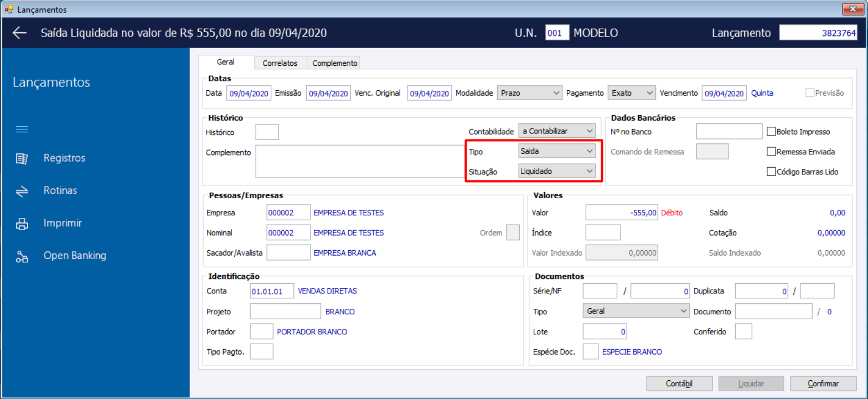Click the Confirmar button
Image resolution: width=868 pixels, height=399 pixels.
coord(823,384)
